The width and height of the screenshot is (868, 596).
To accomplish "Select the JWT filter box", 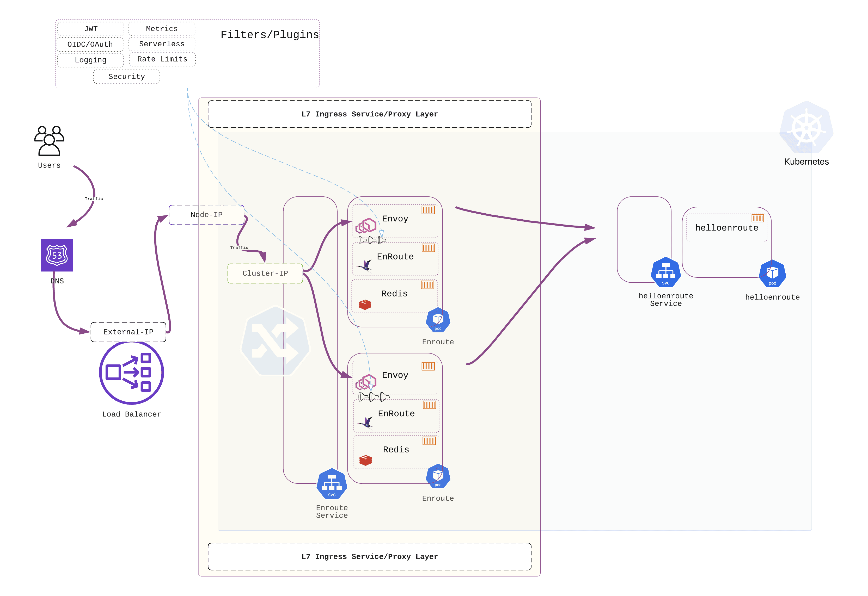I will pyautogui.click(x=91, y=29).
